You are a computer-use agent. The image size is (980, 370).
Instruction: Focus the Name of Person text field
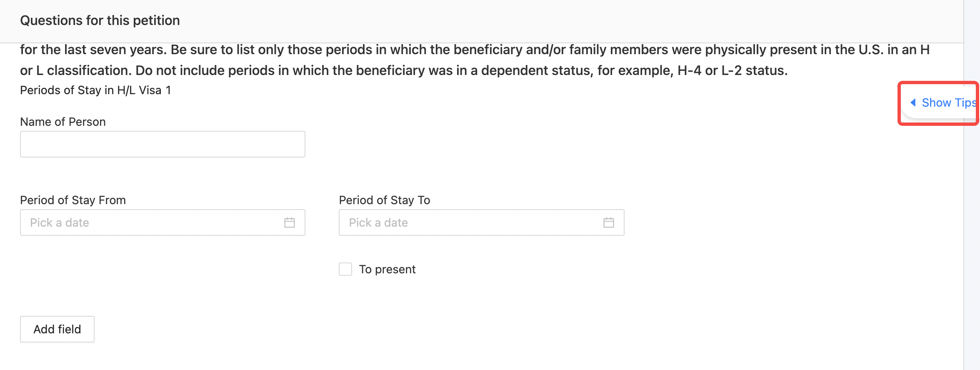click(162, 144)
